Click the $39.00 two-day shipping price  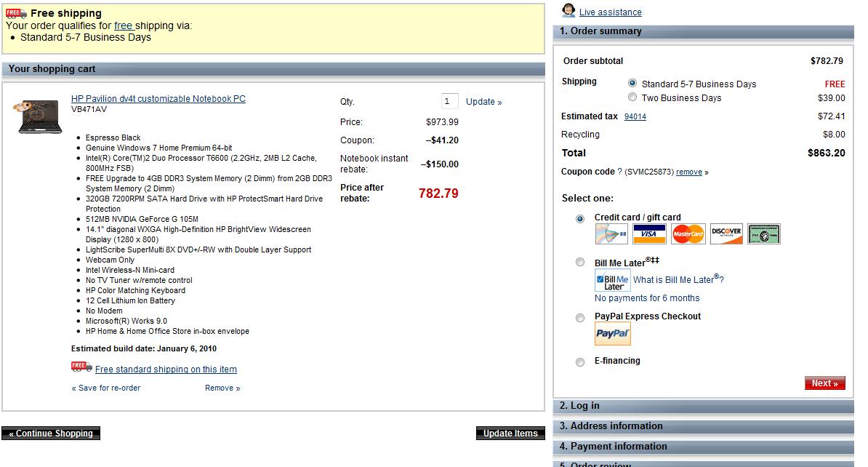point(832,98)
